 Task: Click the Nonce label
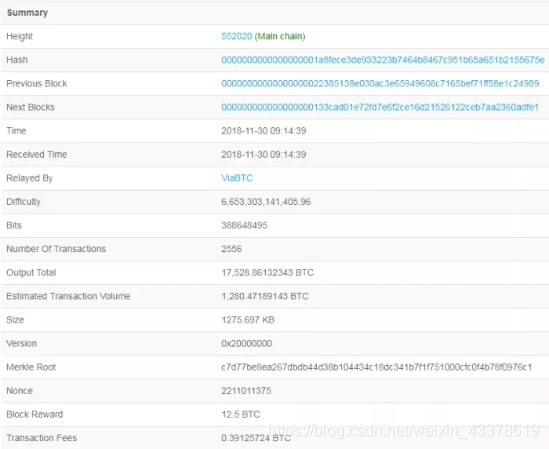pos(20,391)
